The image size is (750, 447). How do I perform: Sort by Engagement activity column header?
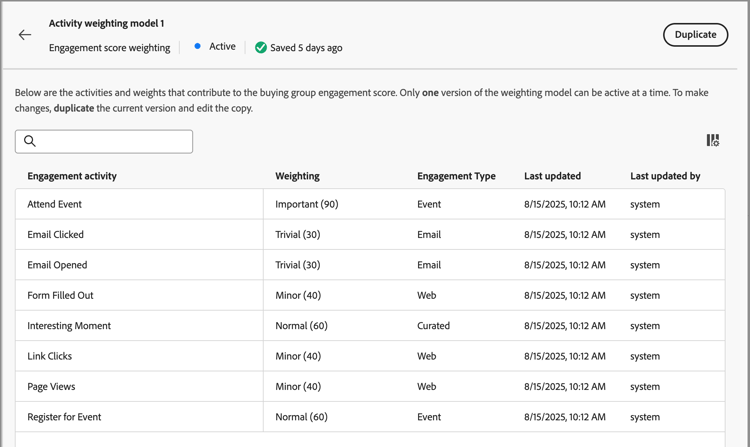(x=72, y=176)
